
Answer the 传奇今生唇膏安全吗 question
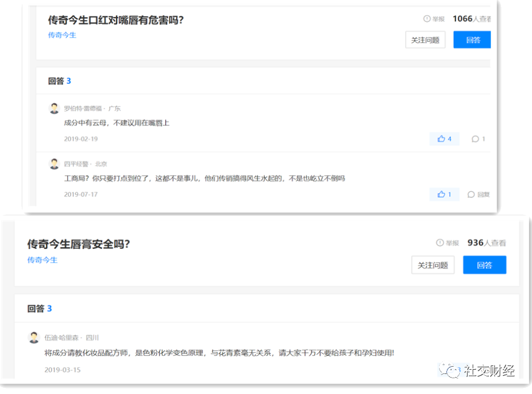click(x=484, y=265)
